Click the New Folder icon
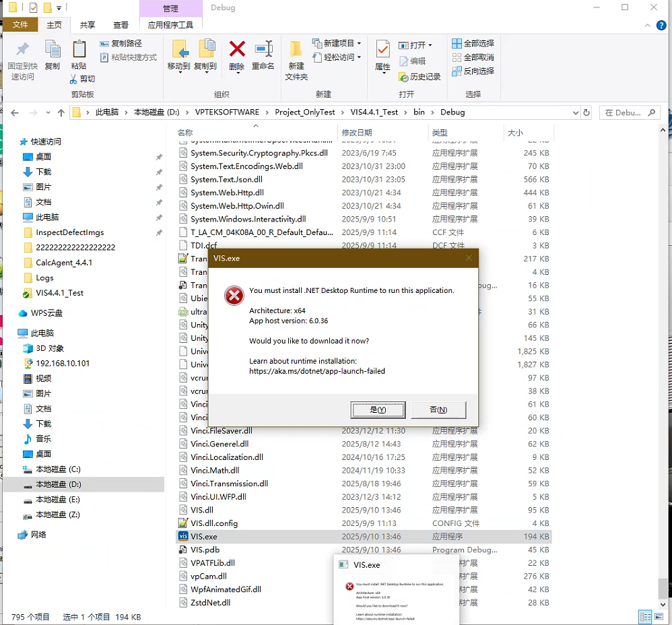Image resolution: width=672 pixels, height=625 pixels. click(296, 51)
